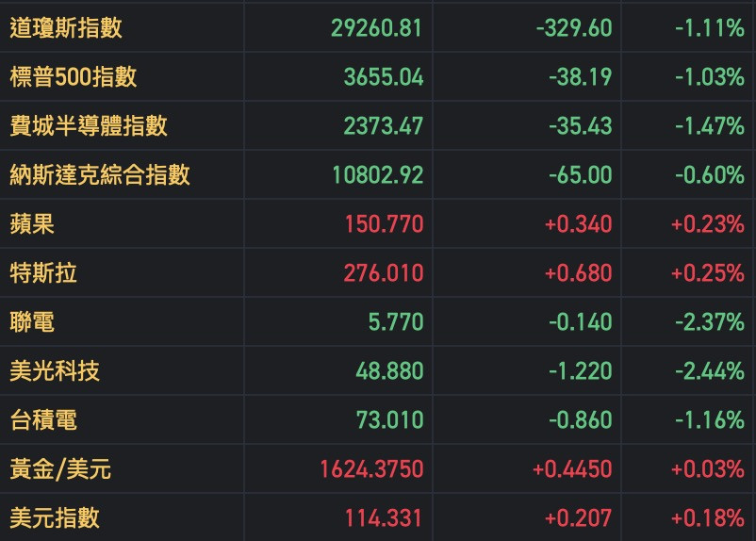Click the +0.207 change for 美元指數
The height and width of the screenshot is (541, 756).
pyautogui.click(x=578, y=518)
